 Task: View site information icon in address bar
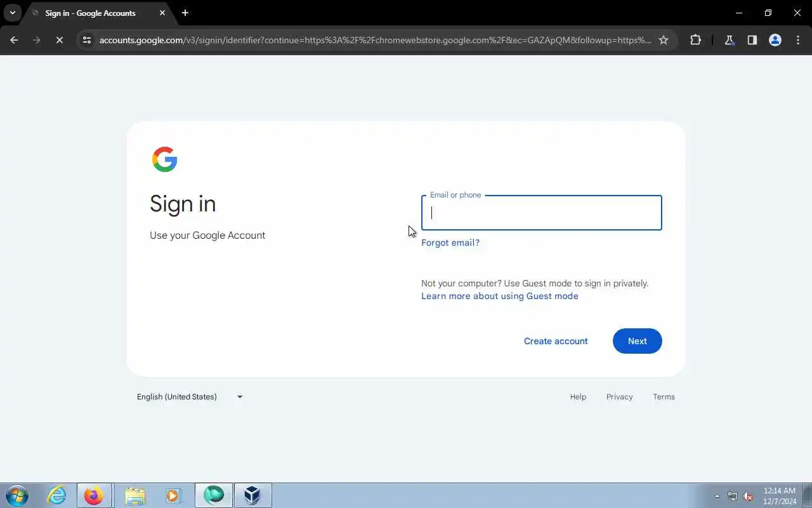(88, 40)
